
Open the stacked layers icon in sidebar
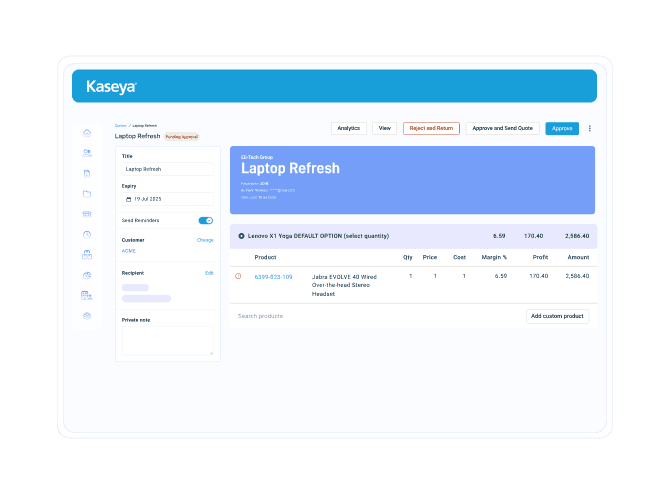click(87, 316)
